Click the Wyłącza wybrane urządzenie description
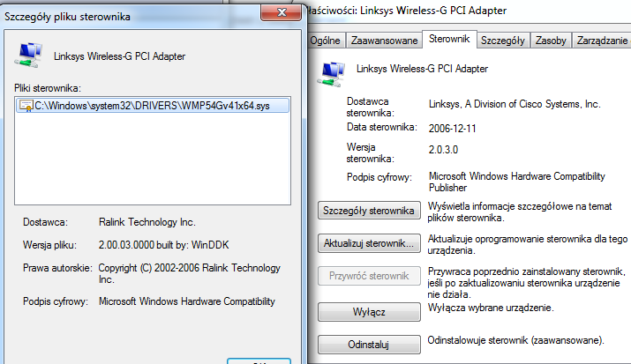This screenshot has height=364, width=631. (x=491, y=308)
